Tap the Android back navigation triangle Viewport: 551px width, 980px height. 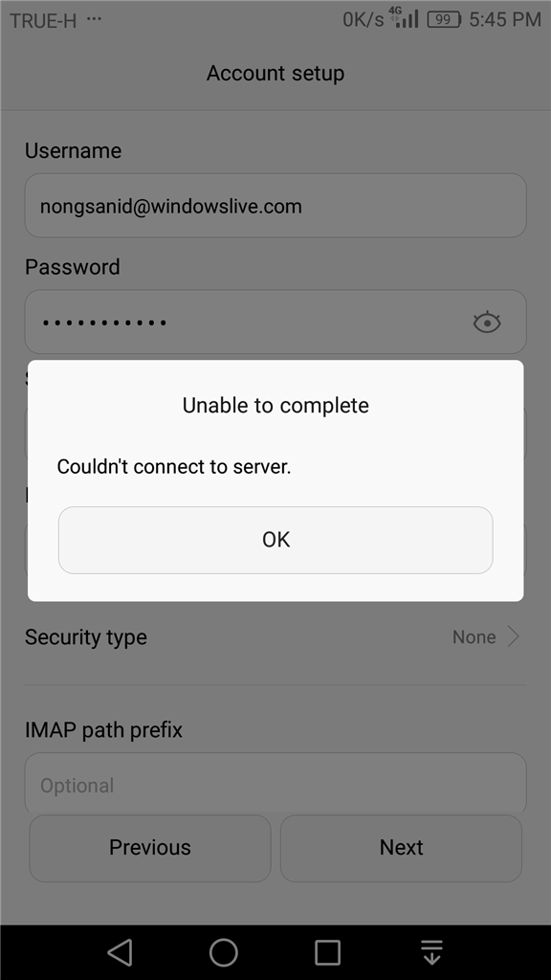click(x=120, y=952)
